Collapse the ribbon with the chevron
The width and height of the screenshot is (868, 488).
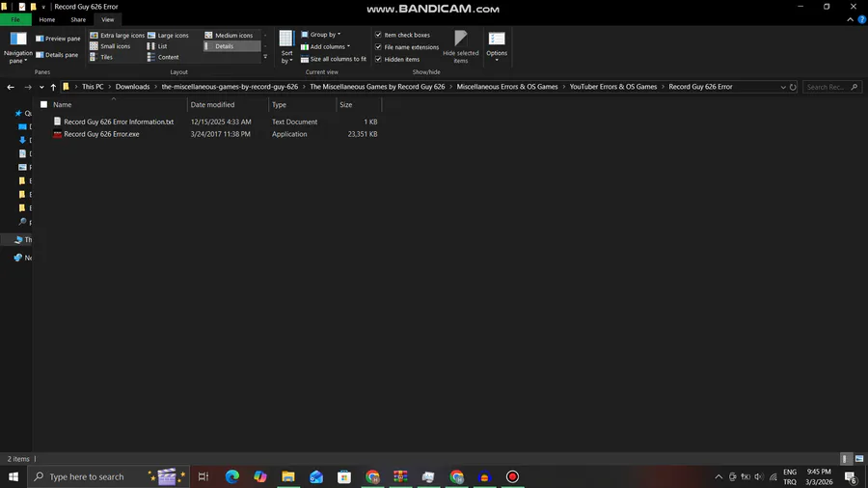click(851, 19)
